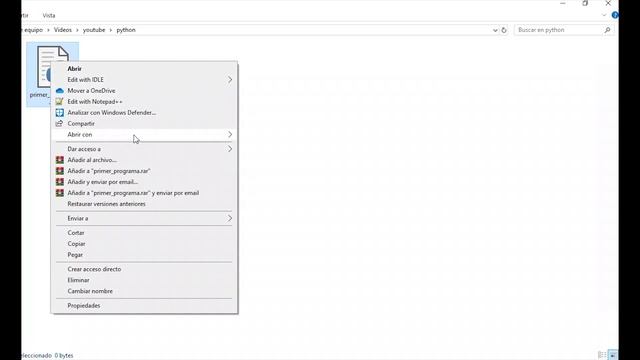640x360 pixels.
Task: Open the Vista ribbon tab
Action: 49,16
